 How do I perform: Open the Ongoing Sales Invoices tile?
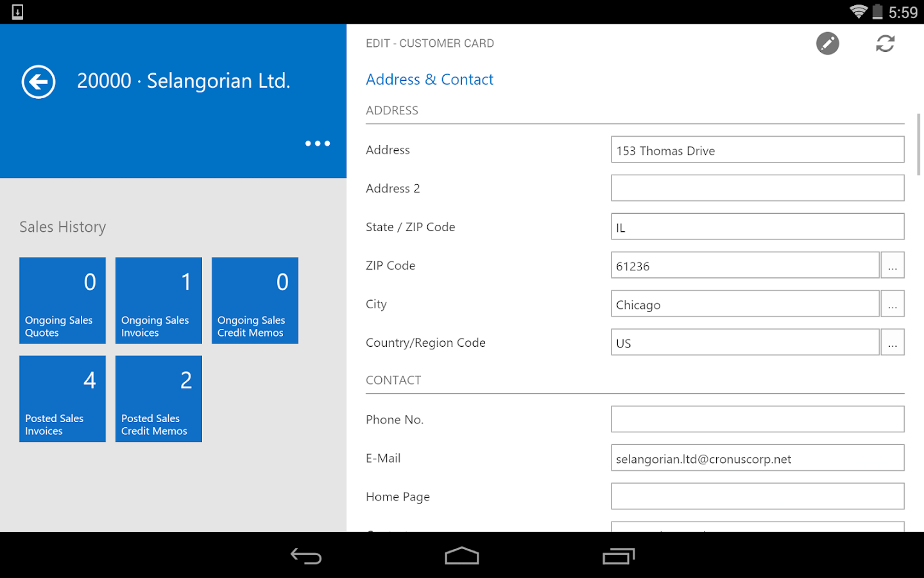(158, 301)
